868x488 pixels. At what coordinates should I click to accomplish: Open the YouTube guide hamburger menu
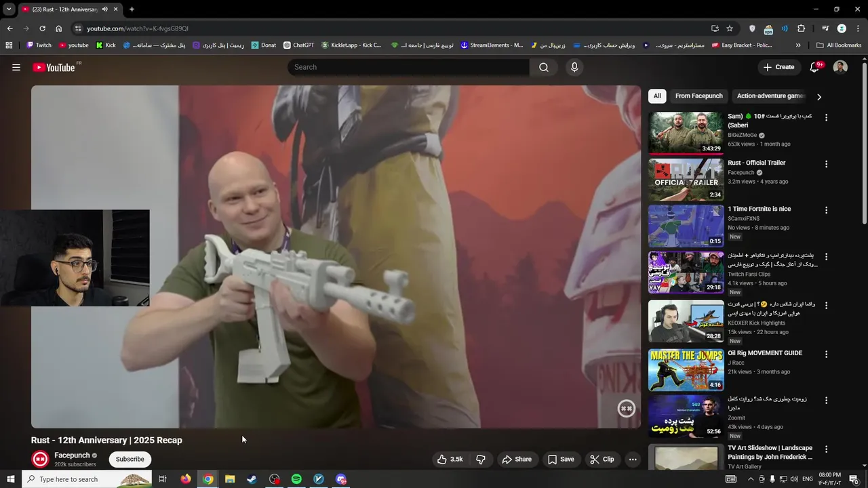point(16,67)
